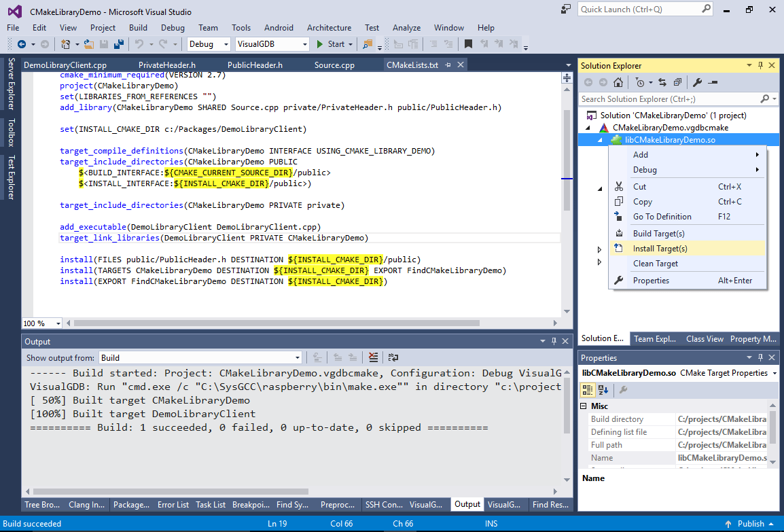Screen dimensions: 784x532
Task: Open the Analyze menu
Action: click(406, 27)
